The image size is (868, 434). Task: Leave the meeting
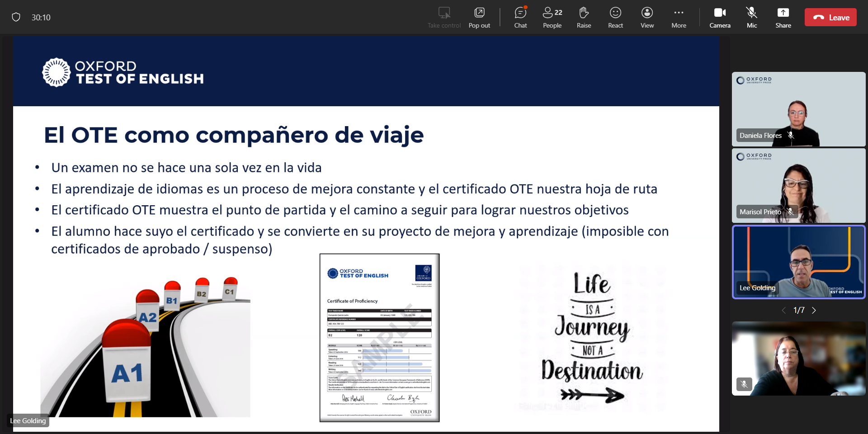tap(830, 17)
